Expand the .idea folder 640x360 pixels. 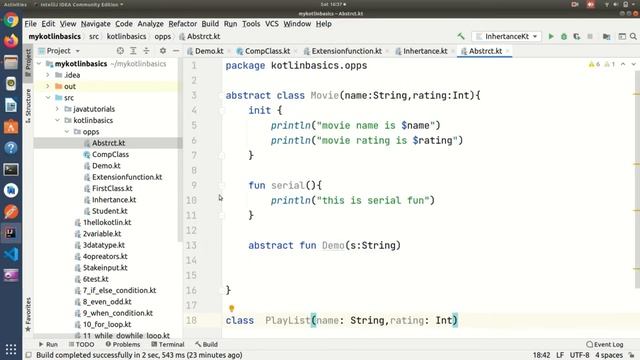click(48, 75)
